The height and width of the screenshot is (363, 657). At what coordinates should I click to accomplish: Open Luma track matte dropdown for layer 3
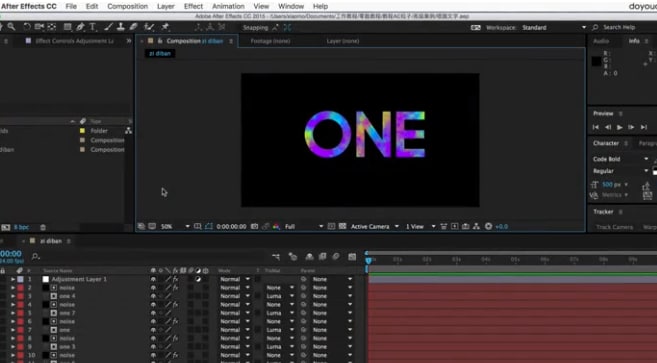click(x=280, y=296)
